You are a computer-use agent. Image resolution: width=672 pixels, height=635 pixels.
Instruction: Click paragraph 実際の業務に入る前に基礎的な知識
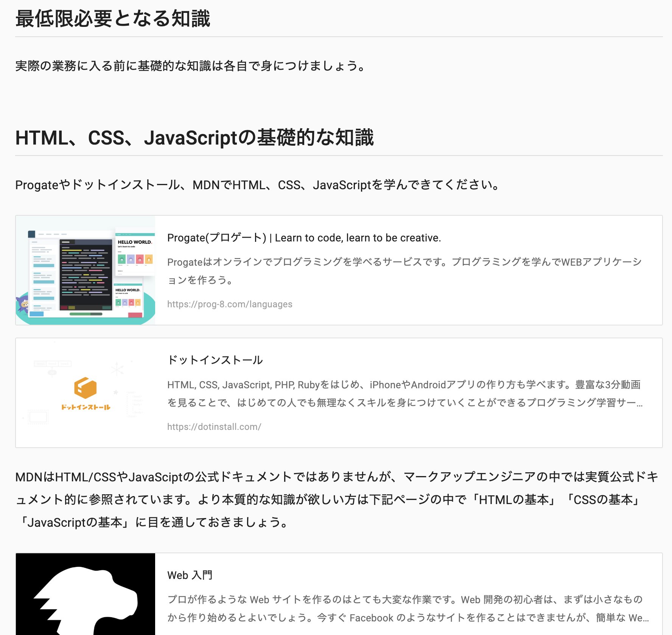[x=191, y=66]
